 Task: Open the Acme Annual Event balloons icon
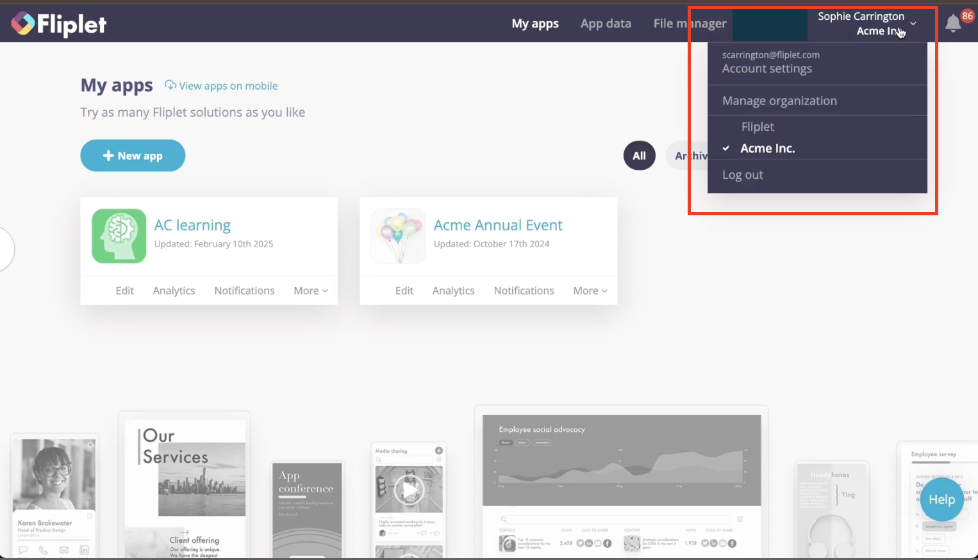[399, 236]
